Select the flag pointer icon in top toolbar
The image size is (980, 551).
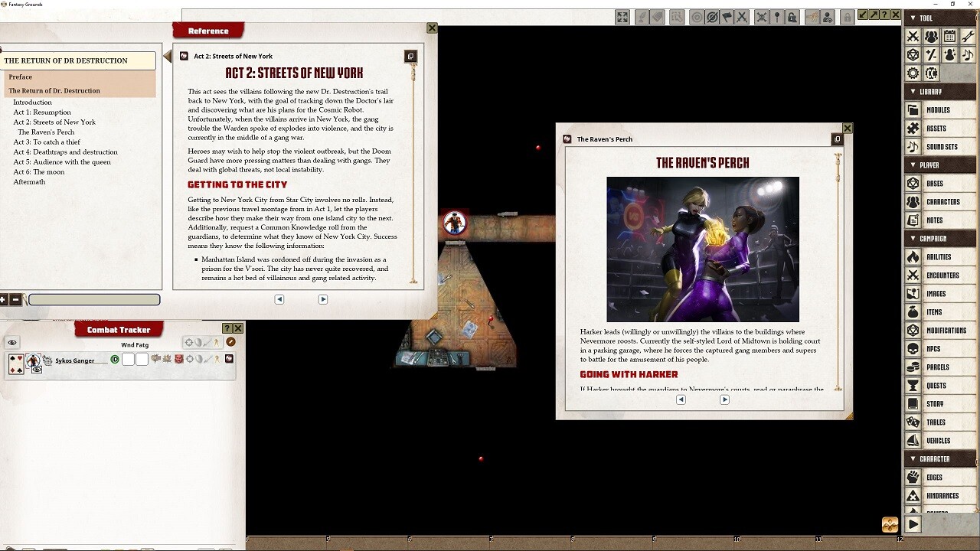(727, 17)
